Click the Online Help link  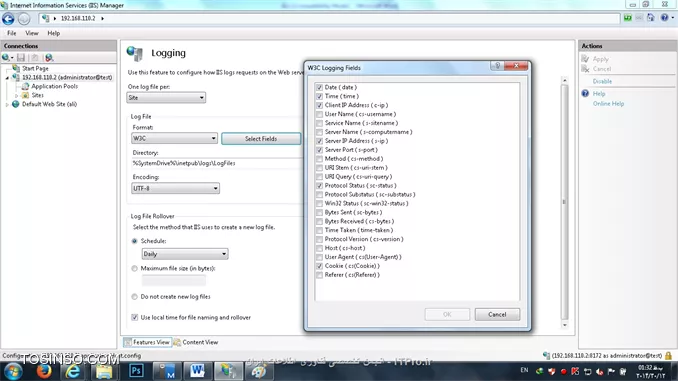pos(608,104)
